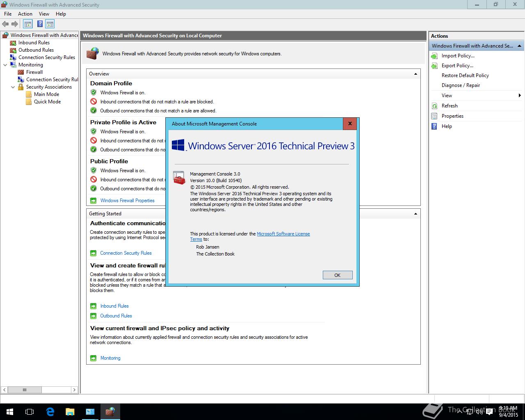Open the Quick Mode folder
This screenshot has height=420, width=525.
point(47,102)
